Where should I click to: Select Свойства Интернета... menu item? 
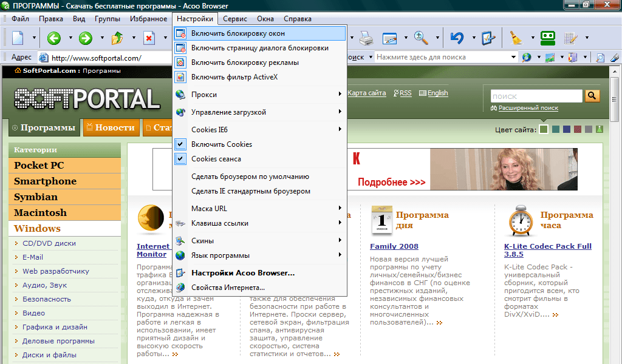point(260,288)
